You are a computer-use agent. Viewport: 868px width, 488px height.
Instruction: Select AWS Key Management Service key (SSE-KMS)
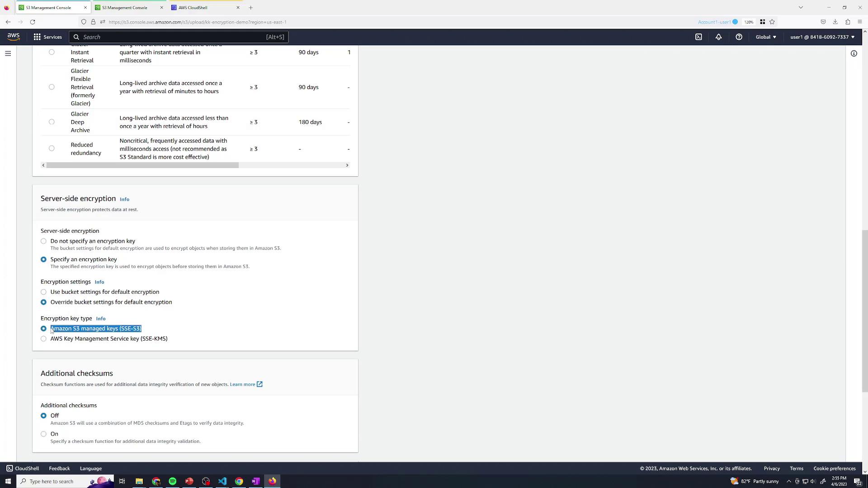[x=43, y=339]
